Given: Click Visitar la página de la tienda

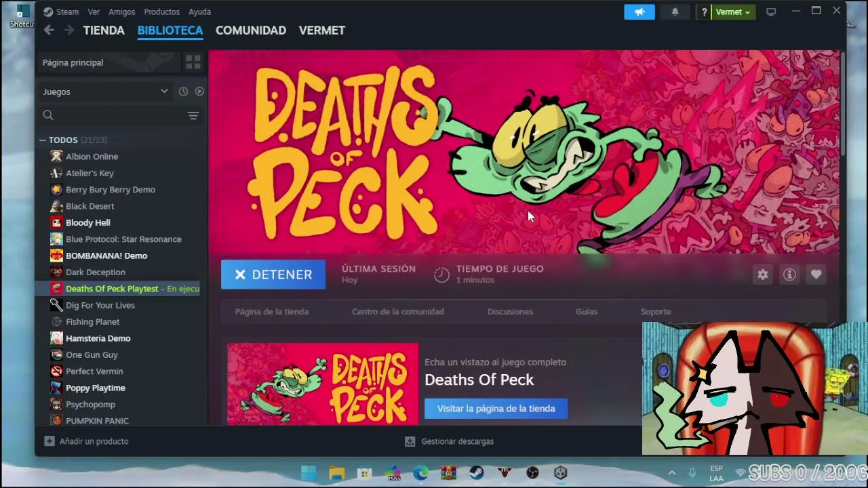Looking at the screenshot, I should click(x=496, y=409).
